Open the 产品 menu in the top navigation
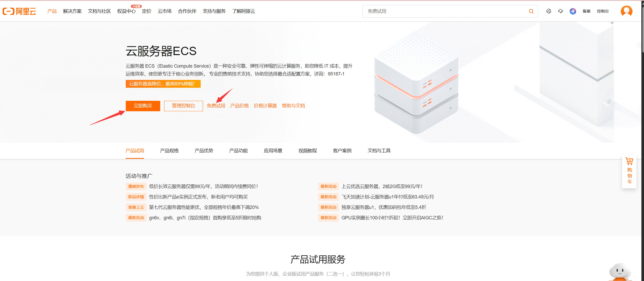The width and height of the screenshot is (644, 281). tap(52, 11)
